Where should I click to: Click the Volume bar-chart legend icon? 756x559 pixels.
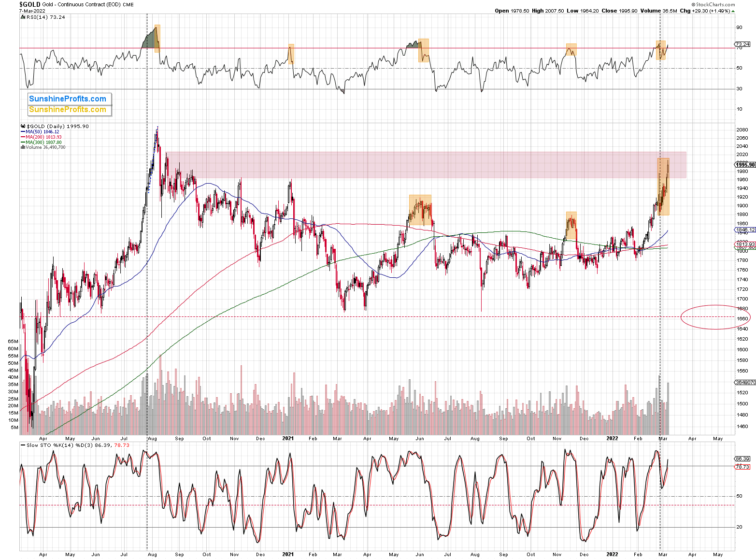[x=22, y=147]
